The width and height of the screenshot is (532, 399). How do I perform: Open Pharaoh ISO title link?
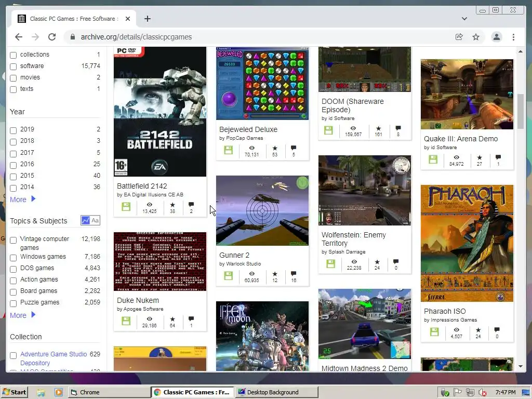[445, 311]
